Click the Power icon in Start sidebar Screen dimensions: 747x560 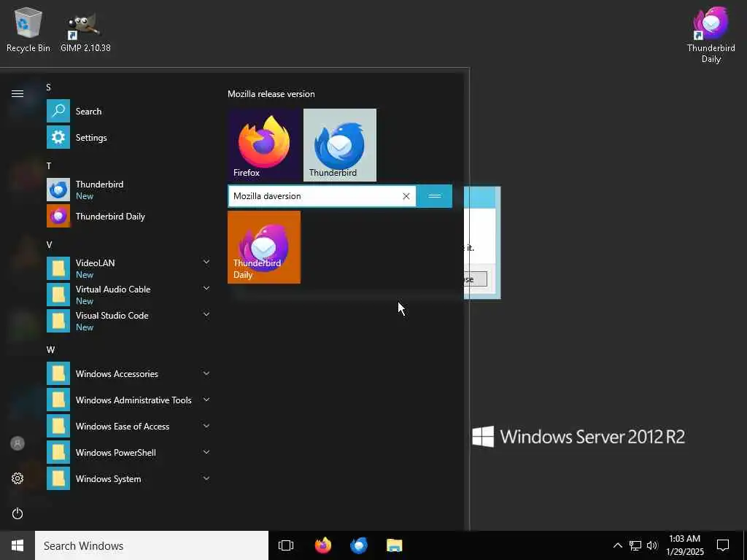18,513
